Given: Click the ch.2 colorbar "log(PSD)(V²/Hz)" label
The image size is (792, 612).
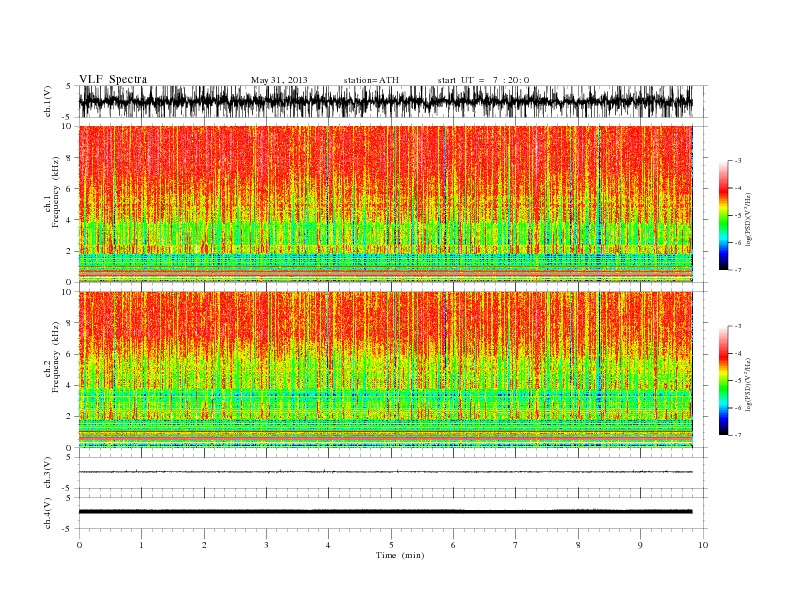Looking at the screenshot, I should [749, 384].
